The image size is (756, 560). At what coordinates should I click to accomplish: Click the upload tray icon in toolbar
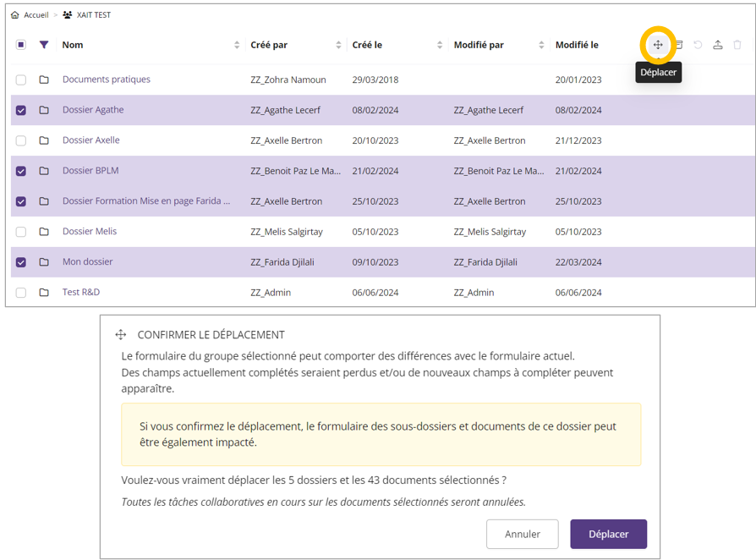coord(717,45)
